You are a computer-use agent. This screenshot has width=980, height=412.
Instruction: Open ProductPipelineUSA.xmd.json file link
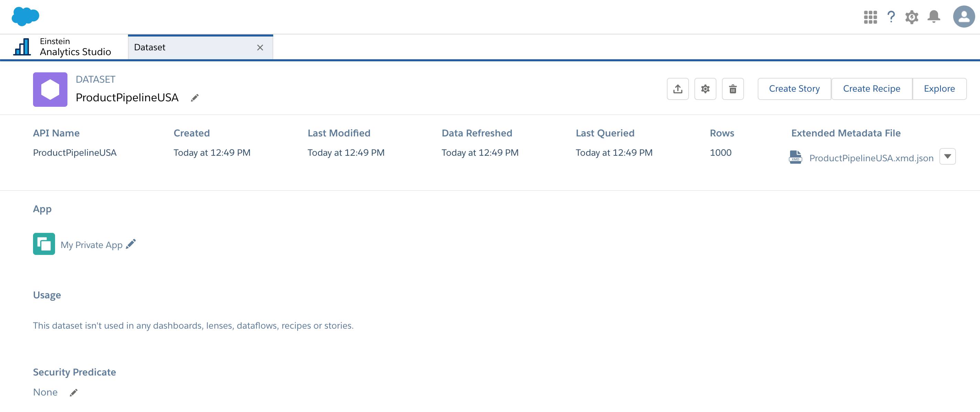(871, 158)
